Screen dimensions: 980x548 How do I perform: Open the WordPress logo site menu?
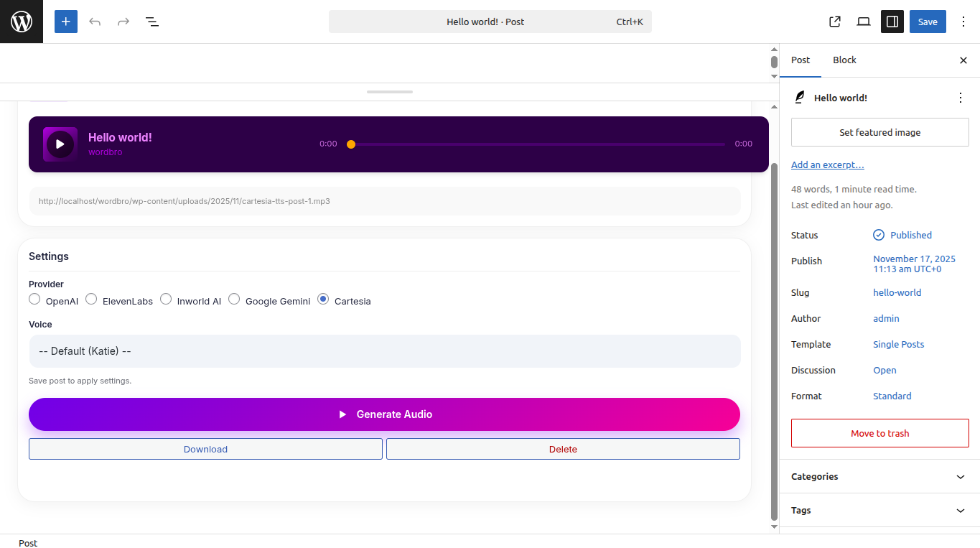coord(22,22)
